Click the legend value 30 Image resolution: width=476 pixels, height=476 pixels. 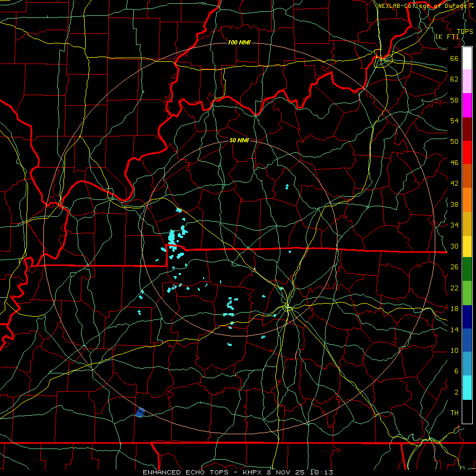[454, 246]
